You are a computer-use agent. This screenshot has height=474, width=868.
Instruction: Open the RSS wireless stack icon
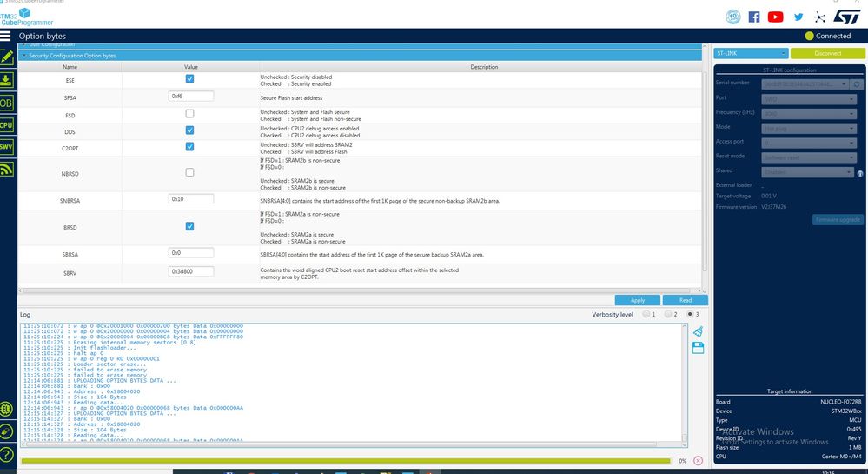click(6, 169)
